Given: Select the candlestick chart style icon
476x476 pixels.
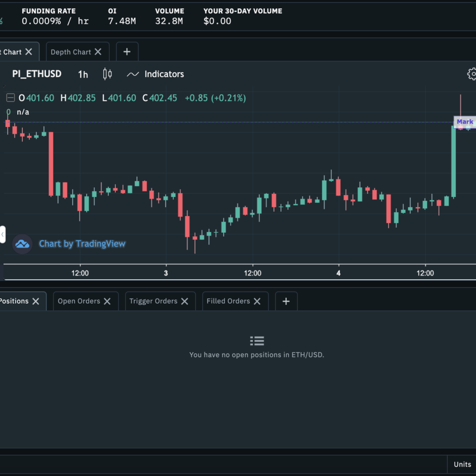Looking at the screenshot, I should (x=107, y=74).
